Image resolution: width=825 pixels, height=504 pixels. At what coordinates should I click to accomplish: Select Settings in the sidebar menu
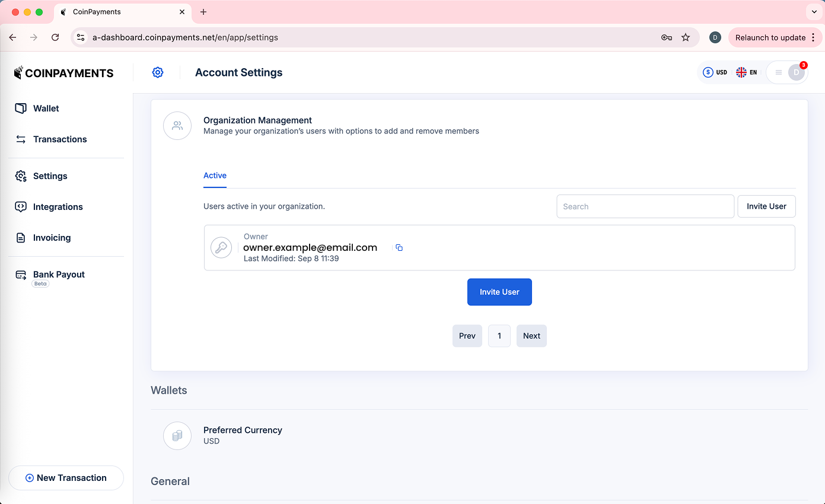(x=50, y=176)
